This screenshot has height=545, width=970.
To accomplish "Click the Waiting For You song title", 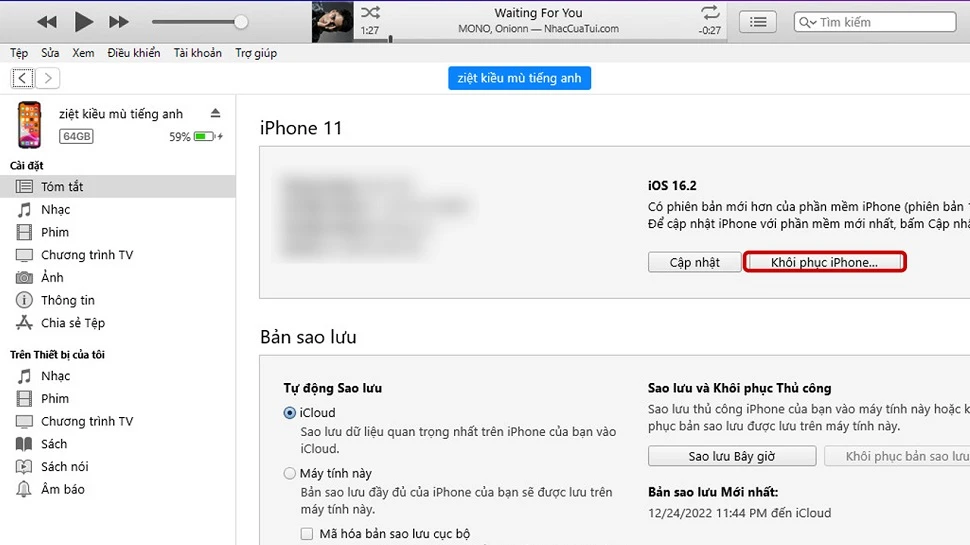I will [538, 13].
